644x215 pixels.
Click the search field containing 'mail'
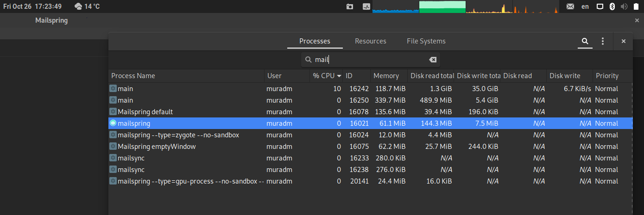click(371, 60)
